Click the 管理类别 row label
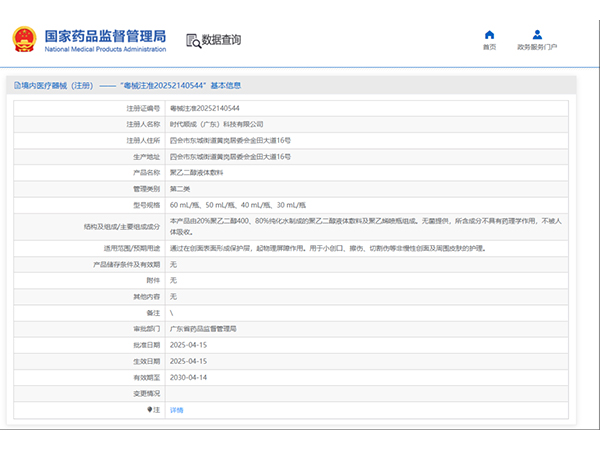This screenshot has height=450, width=600. tap(147, 189)
